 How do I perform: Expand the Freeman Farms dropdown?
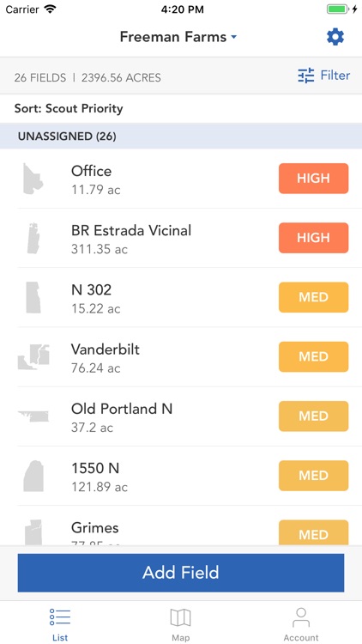click(x=178, y=37)
